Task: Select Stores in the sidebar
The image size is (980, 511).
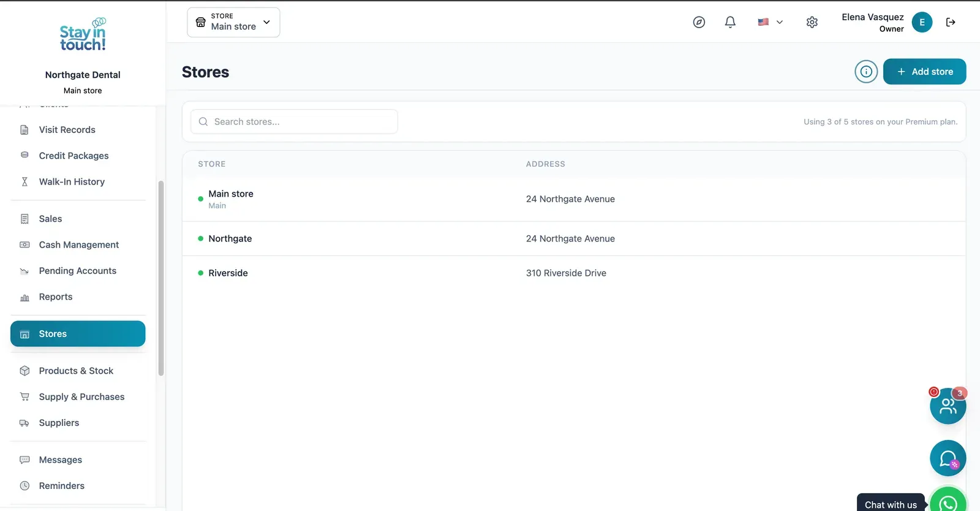Action: [x=78, y=334]
